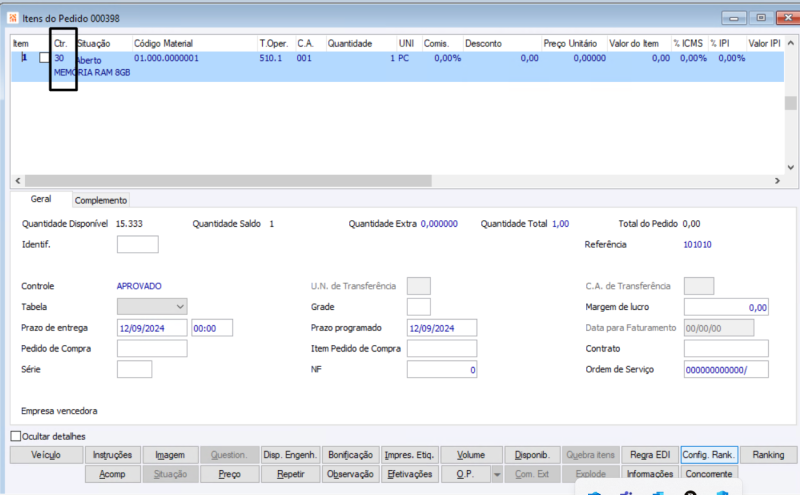Tick the checkbox in item row 1
The image size is (800, 495).
click(44, 58)
